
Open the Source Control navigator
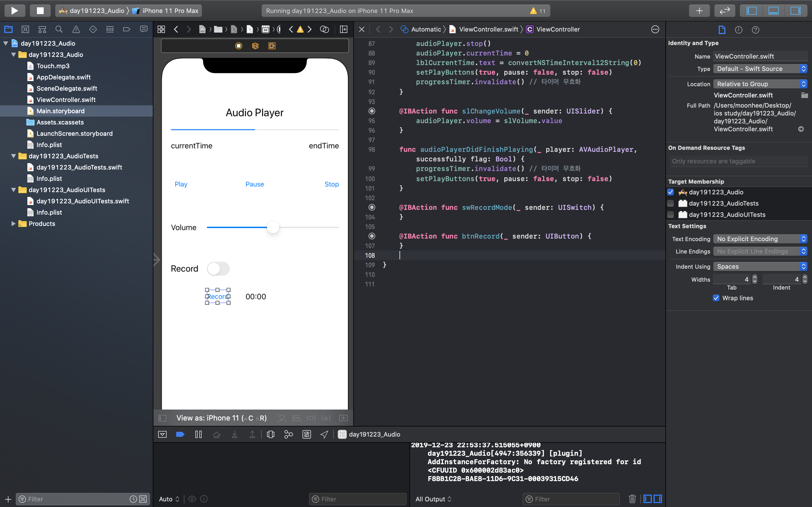(x=25, y=30)
